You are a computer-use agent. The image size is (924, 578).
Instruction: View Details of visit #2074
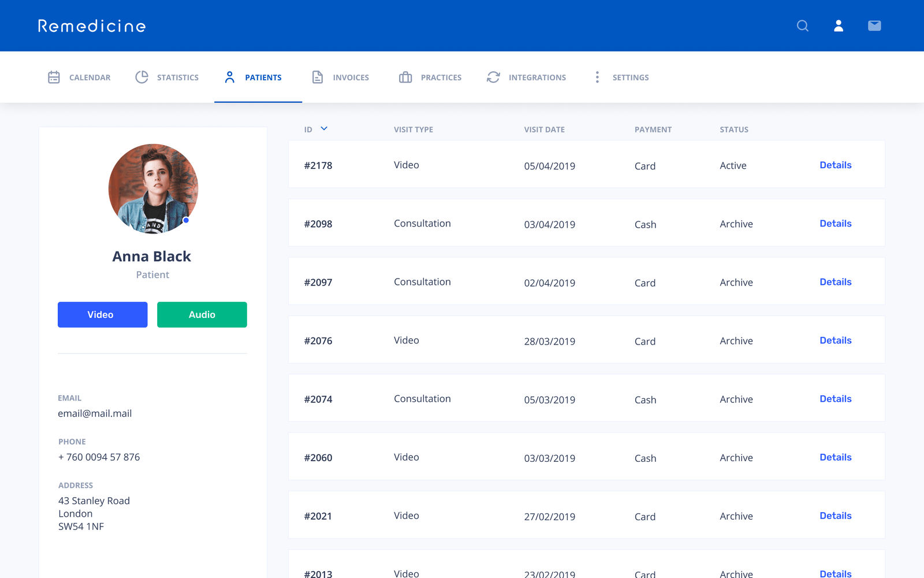[835, 399]
